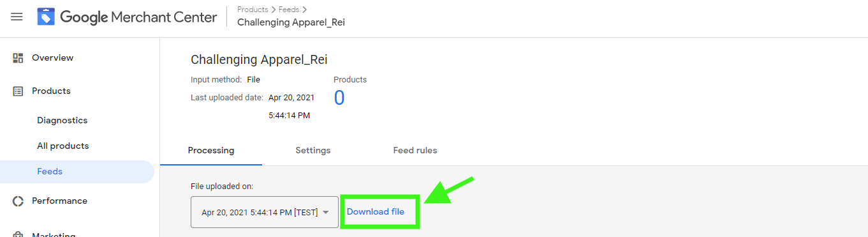Click the Marketing icon at sidebar bottom
868x237 pixels.
coord(18,234)
